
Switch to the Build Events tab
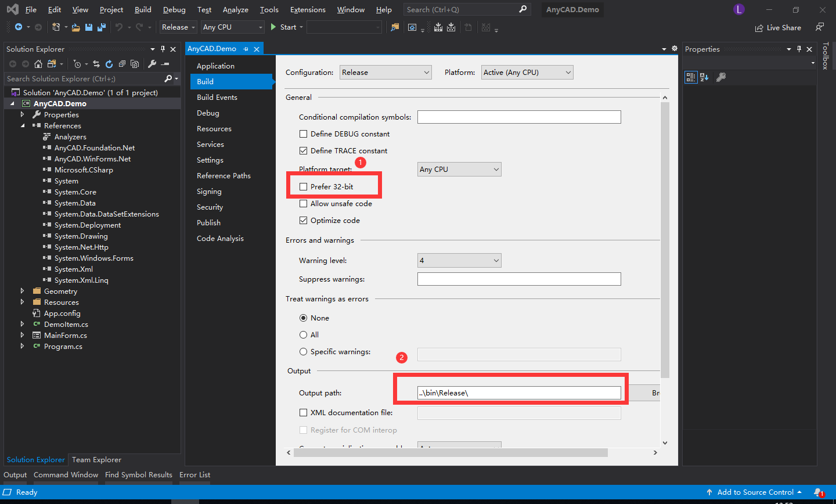217,98
